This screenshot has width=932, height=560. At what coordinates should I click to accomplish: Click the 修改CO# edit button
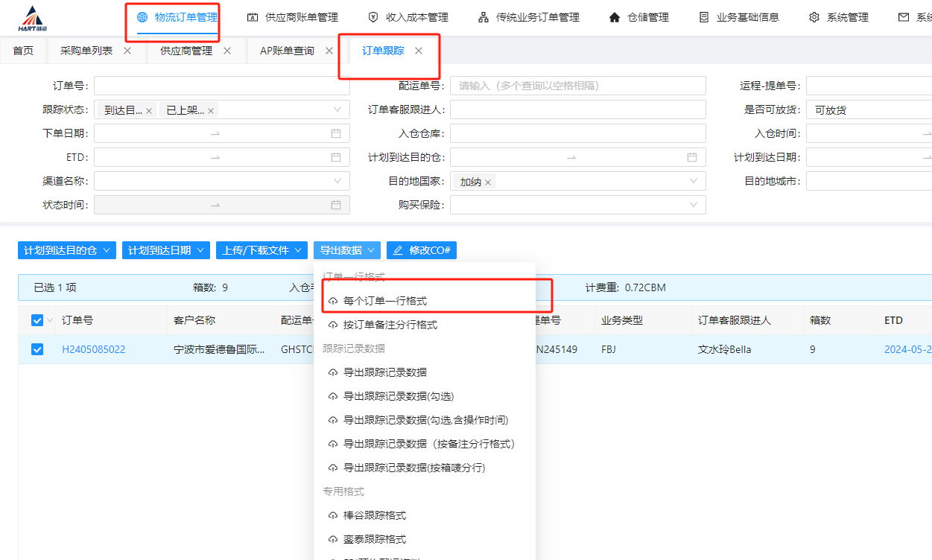point(421,250)
